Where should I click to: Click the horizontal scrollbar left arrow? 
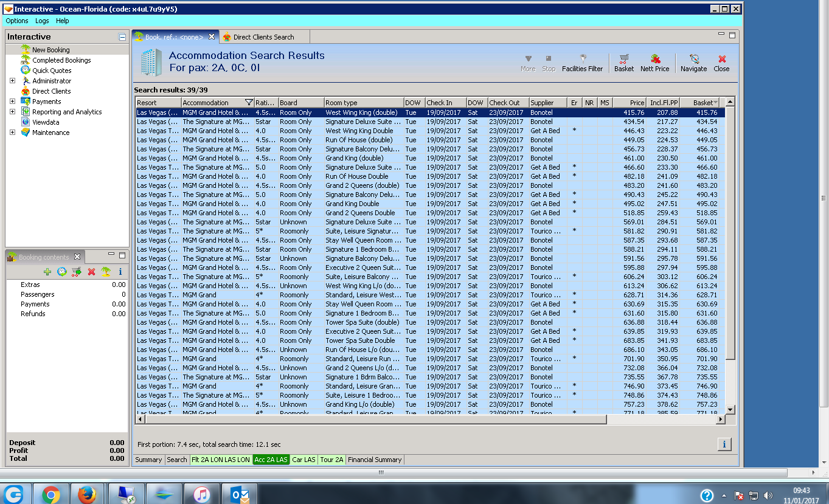(x=140, y=419)
